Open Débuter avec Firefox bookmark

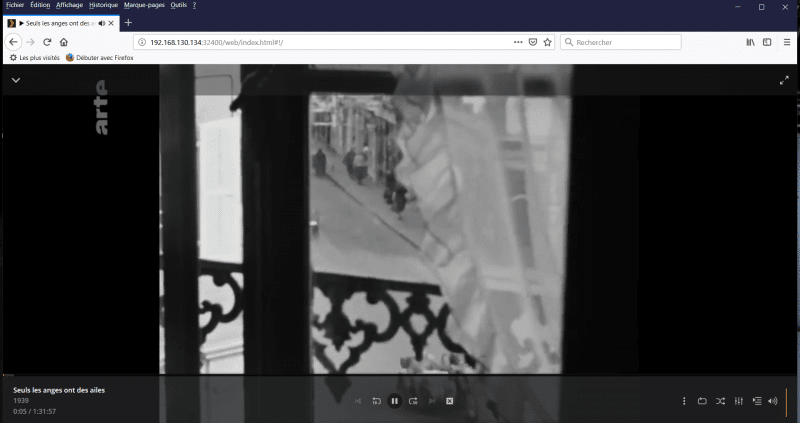(100, 58)
